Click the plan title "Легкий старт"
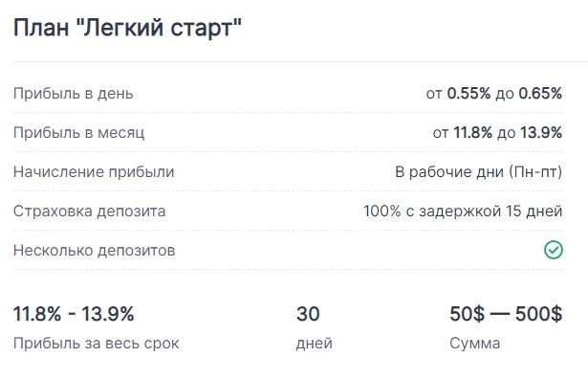The width and height of the screenshot is (588, 379). click(162, 28)
